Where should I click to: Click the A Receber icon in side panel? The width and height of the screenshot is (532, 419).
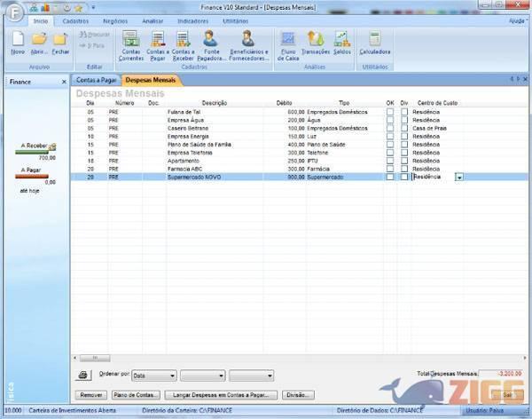(x=52, y=146)
